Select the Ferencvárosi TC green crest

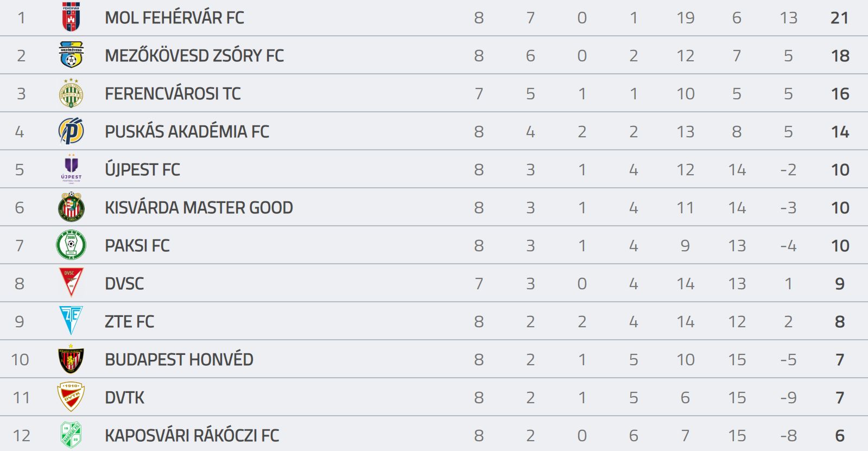(x=71, y=93)
